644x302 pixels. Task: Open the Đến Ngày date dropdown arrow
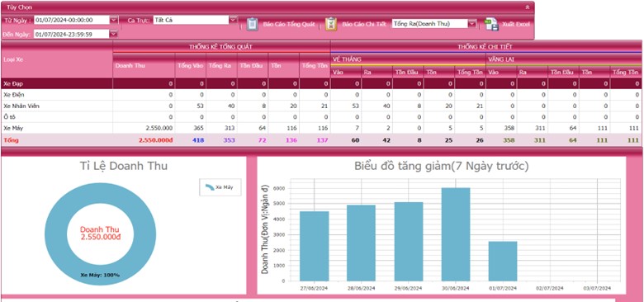pos(114,34)
